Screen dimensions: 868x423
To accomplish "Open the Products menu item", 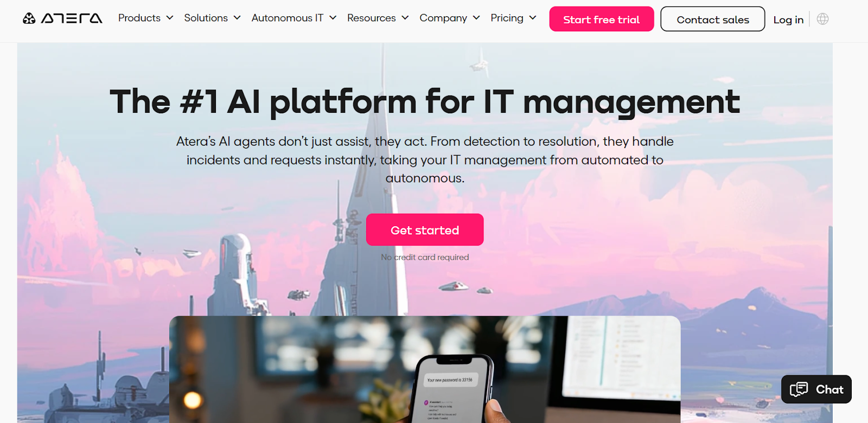I will [x=139, y=18].
